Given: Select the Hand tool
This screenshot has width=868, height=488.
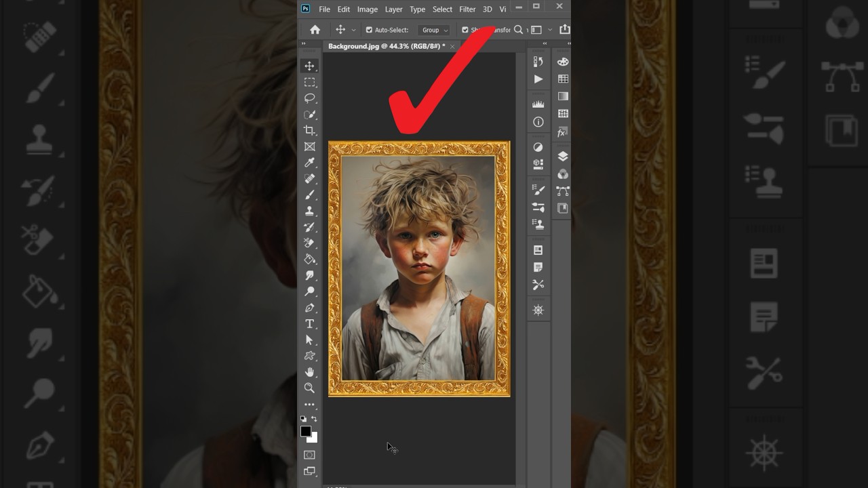Looking at the screenshot, I should [x=309, y=372].
